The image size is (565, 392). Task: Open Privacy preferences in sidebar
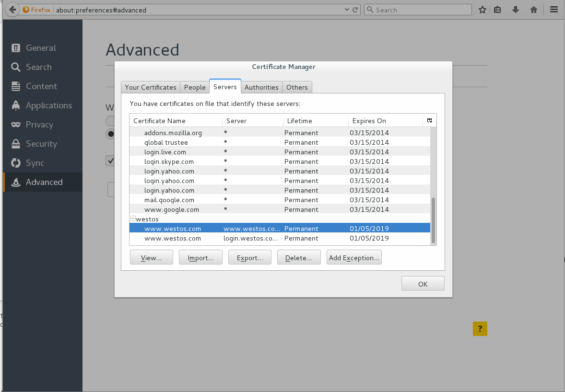(43, 125)
